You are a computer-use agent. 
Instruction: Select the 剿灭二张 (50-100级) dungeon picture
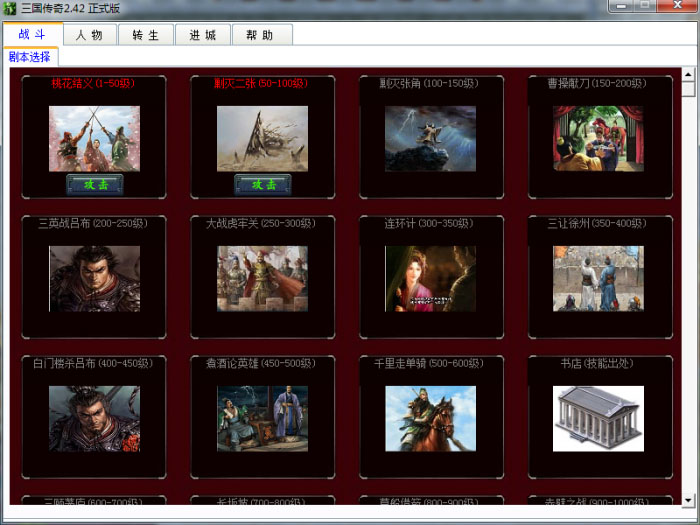262,139
